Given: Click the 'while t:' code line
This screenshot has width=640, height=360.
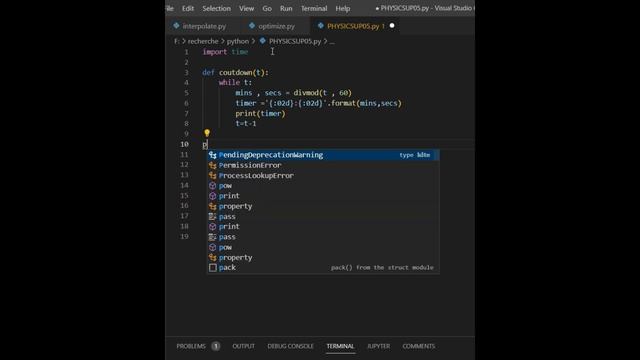Looking at the screenshot, I should [x=235, y=82].
